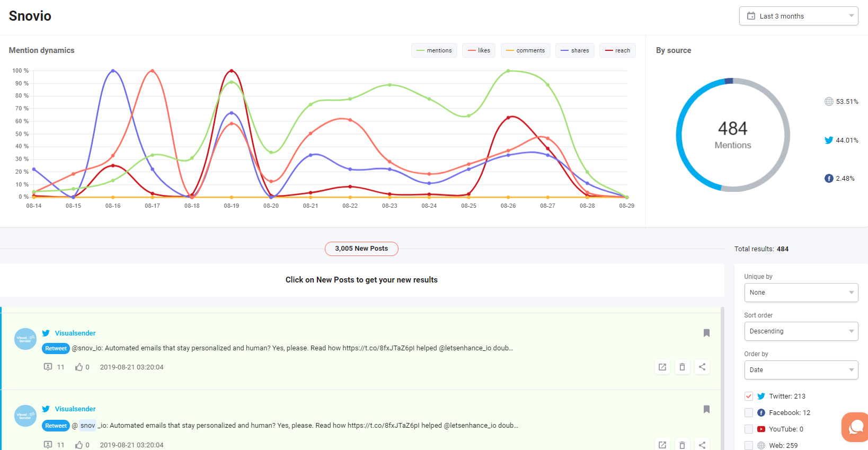868x450 pixels.
Task: Open the Last 3 months date dropdown
Action: click(798, 16)
